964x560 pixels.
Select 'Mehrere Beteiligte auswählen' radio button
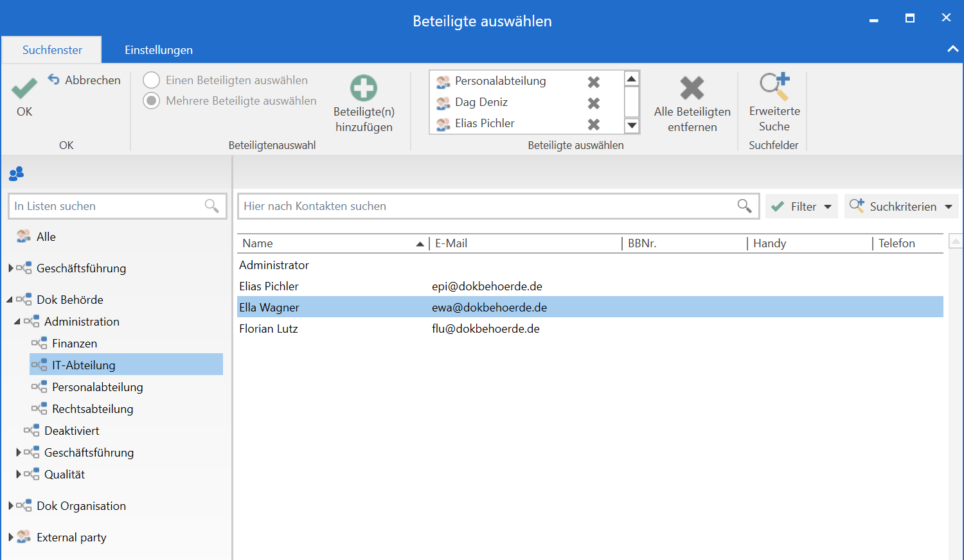[x=152, y=101]
